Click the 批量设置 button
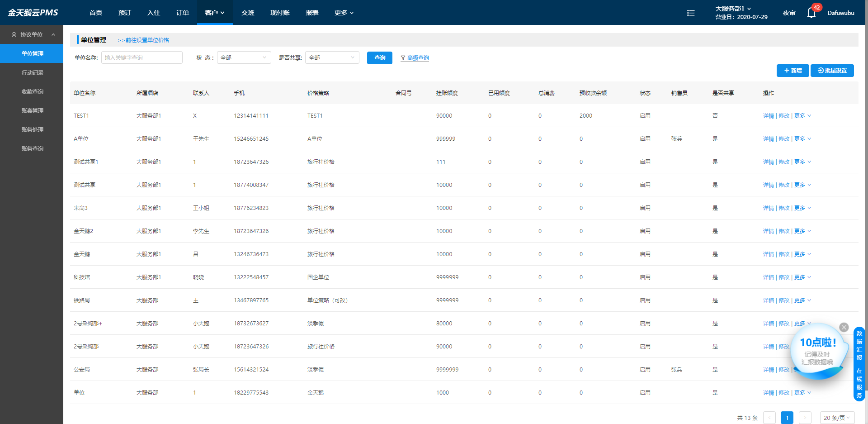The height and width of the screenshot is (424, 868). tap(832, 71)
